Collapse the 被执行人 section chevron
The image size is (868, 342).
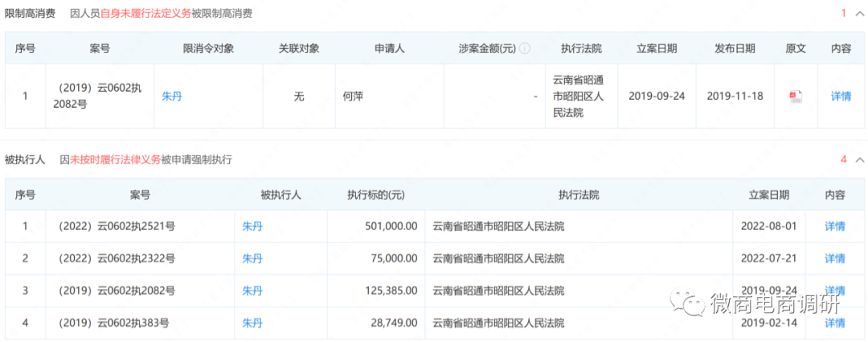tap(859, 160)
